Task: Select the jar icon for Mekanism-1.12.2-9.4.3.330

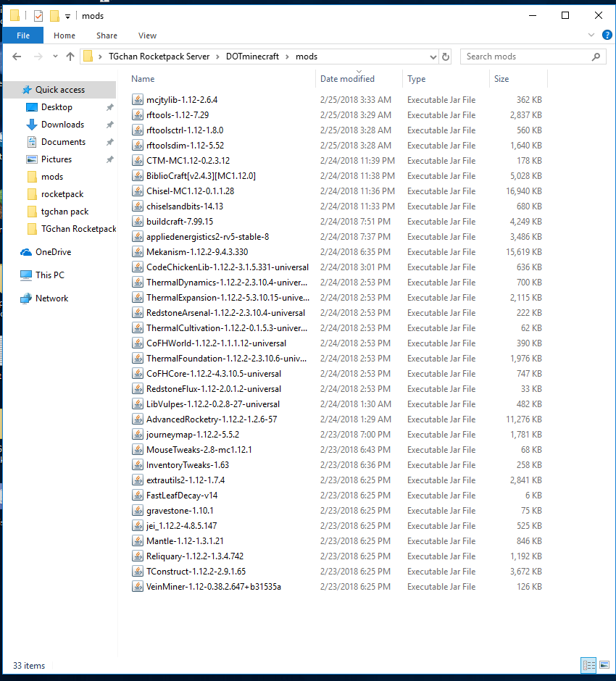Action: (x=138, y=252)
